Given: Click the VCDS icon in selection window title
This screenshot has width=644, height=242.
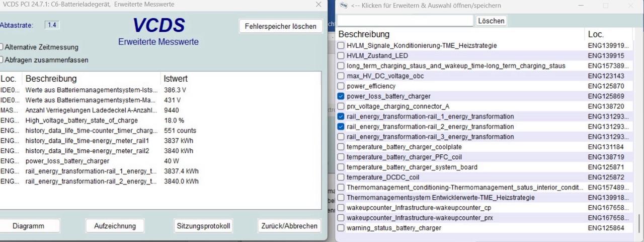Looking at the screenshot, I should [344, 5].
